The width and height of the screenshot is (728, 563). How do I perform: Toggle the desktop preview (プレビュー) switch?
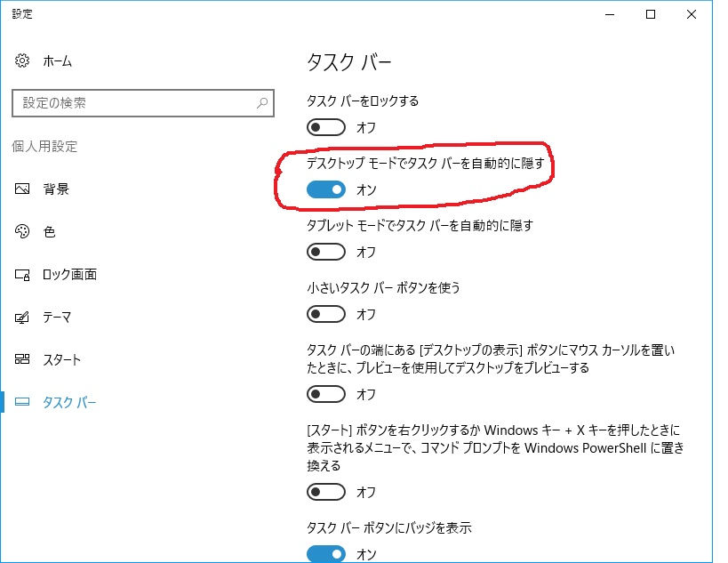pos(326,394)
